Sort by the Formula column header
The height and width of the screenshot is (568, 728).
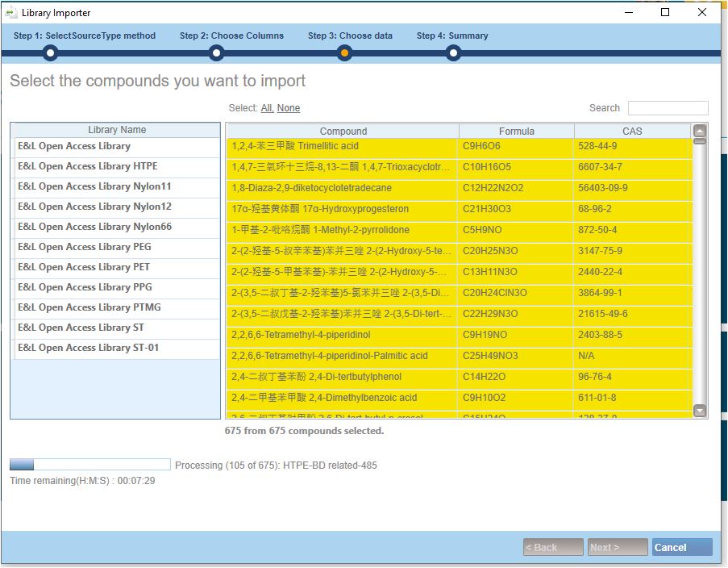[x=516, y=132]
